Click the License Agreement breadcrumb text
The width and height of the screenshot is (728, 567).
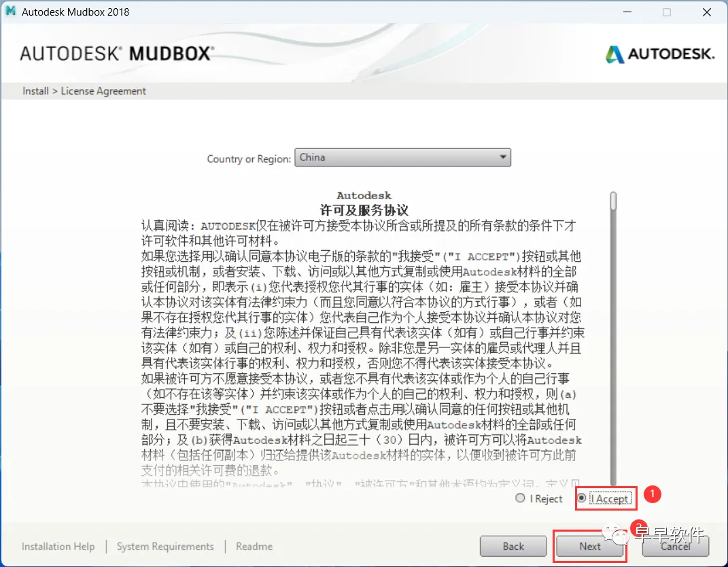103,91
